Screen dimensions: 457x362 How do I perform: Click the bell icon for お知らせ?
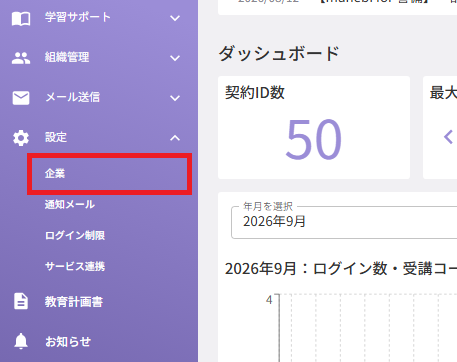21,341
